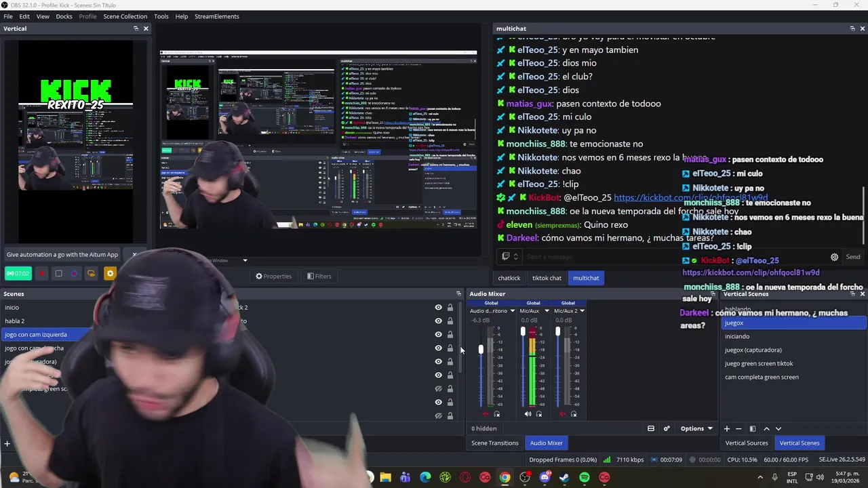Open the kickbot.com clip link in chat

(x=690, y=197)
